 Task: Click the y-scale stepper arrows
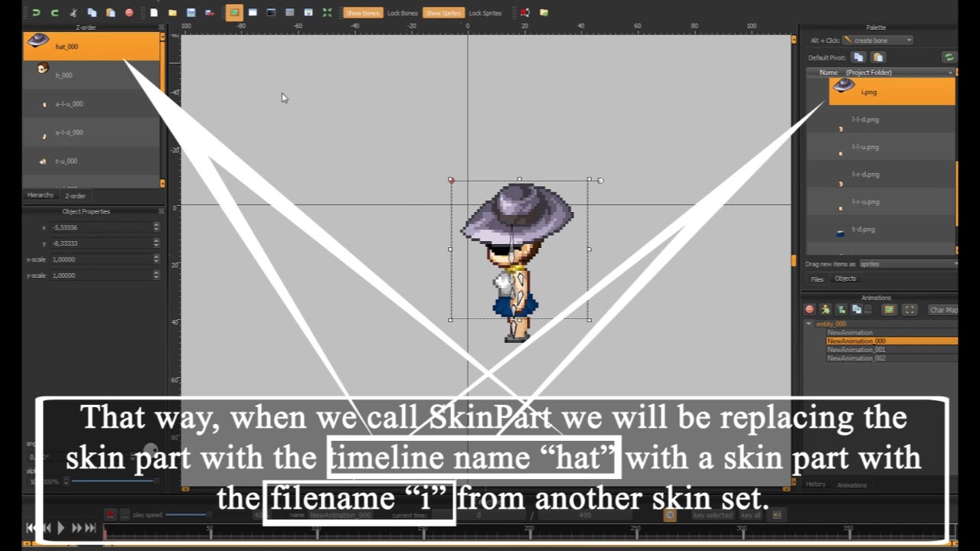click(x=156, y=275)
